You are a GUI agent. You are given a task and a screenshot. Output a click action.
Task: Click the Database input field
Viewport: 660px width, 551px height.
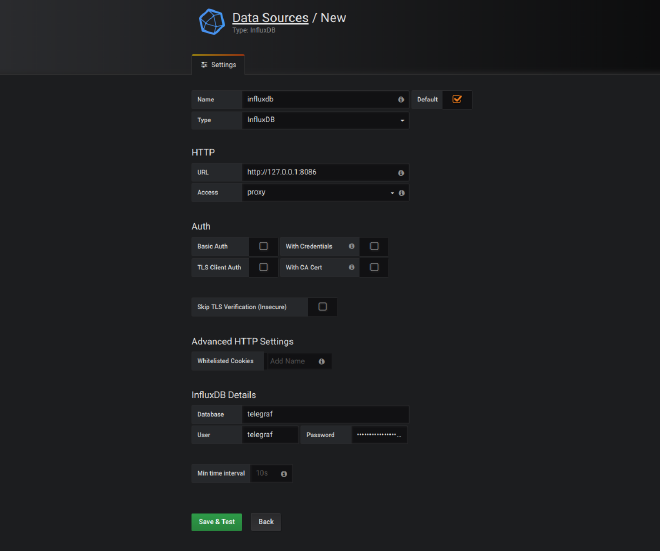point(325,414)
